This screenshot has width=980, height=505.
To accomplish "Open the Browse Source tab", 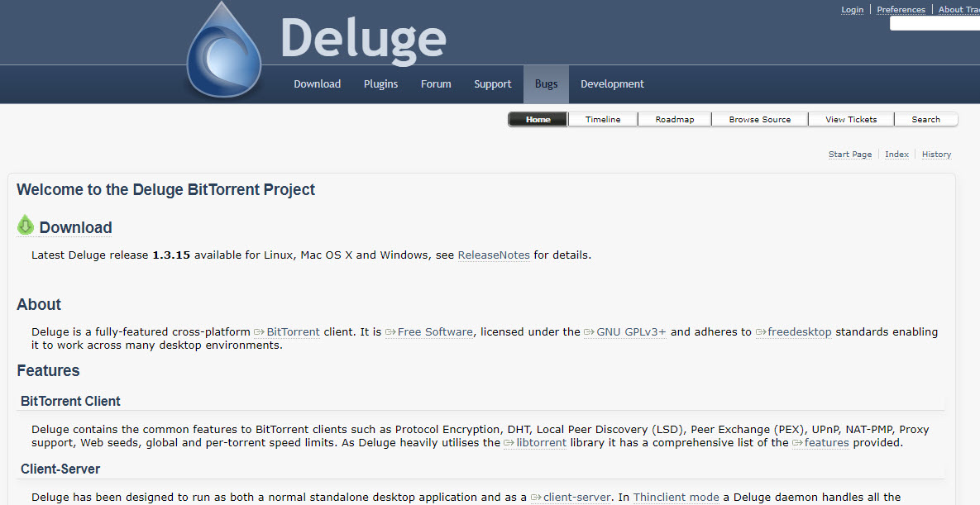I will pyautogui.click(x=759, y=119).
